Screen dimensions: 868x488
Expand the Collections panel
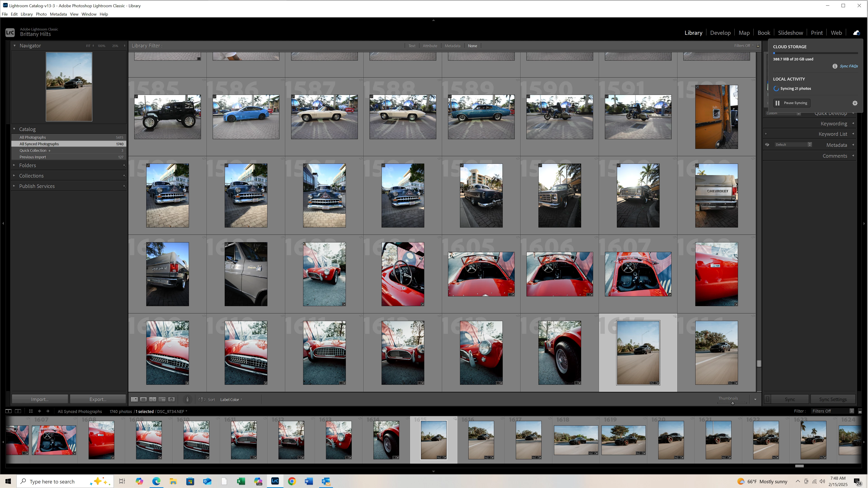[31, 176]
